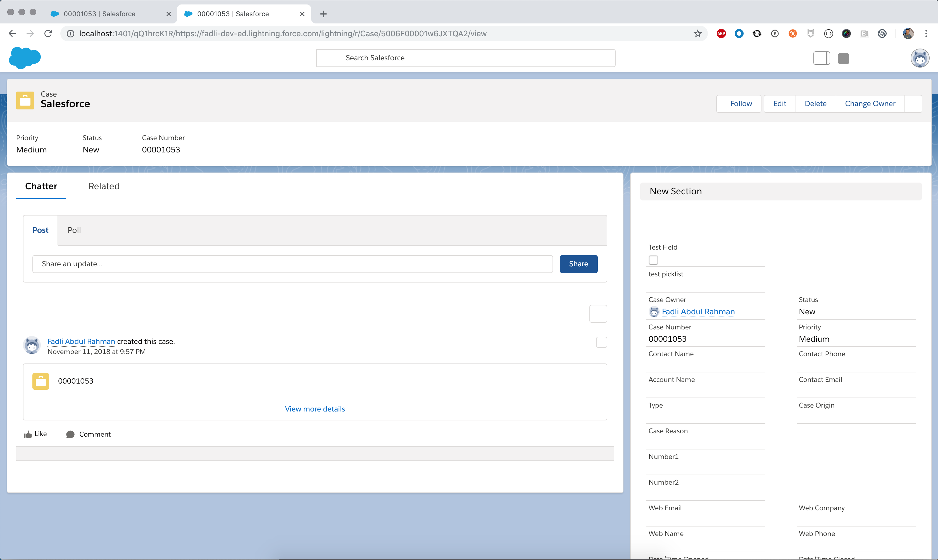Open the Astro user profile avatar
The width and height of the screenshot is (938, 560).
920,58
